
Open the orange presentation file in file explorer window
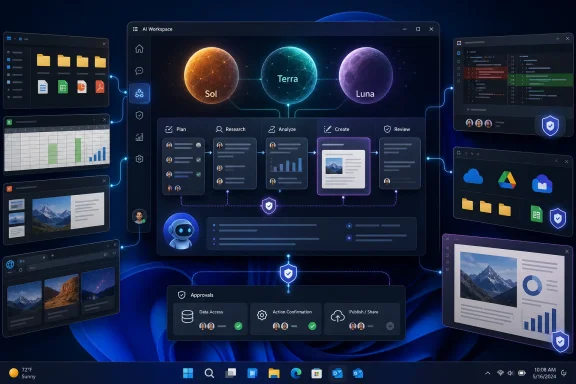click(x=82, y=87)
